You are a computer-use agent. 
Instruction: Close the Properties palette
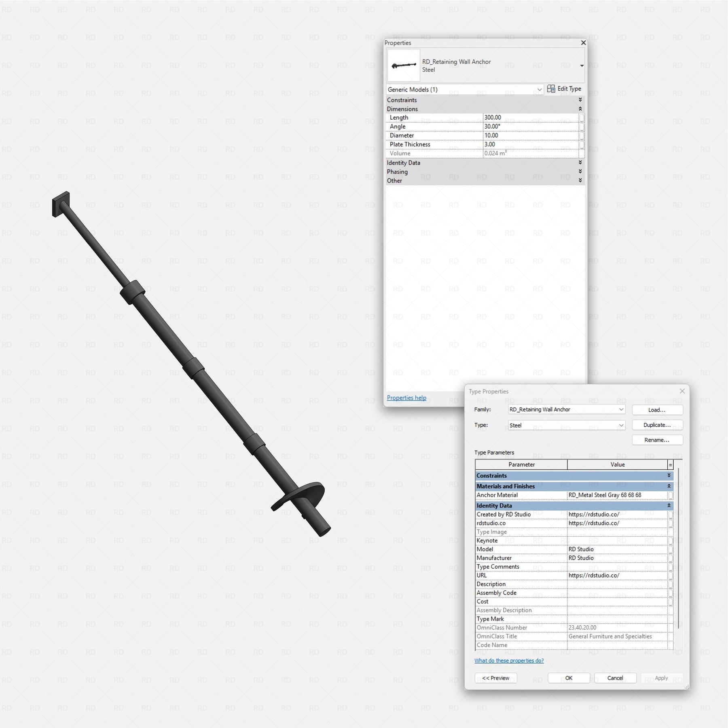583,42
